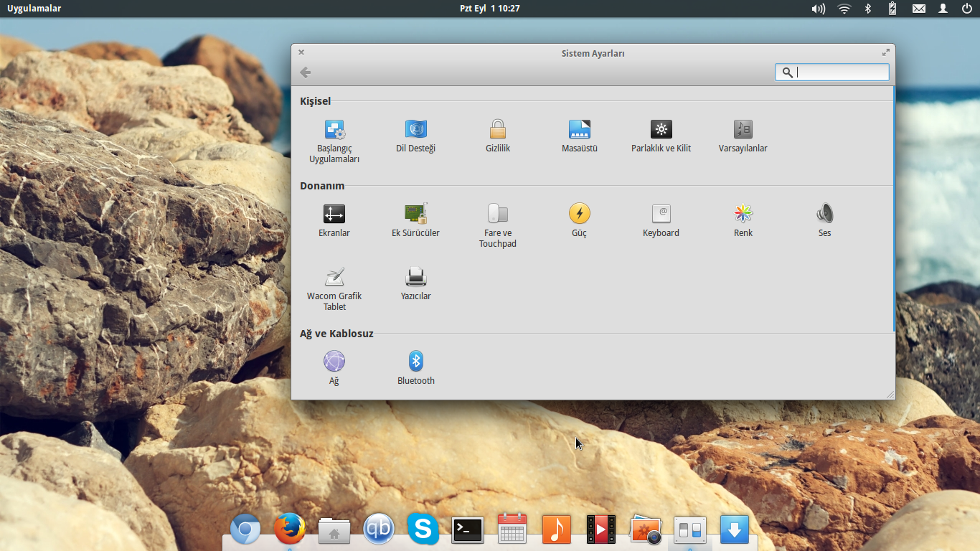Viewport: 980px width, 551px height.
Task: Launch the Music player from dock
Action: coord(557,529)
